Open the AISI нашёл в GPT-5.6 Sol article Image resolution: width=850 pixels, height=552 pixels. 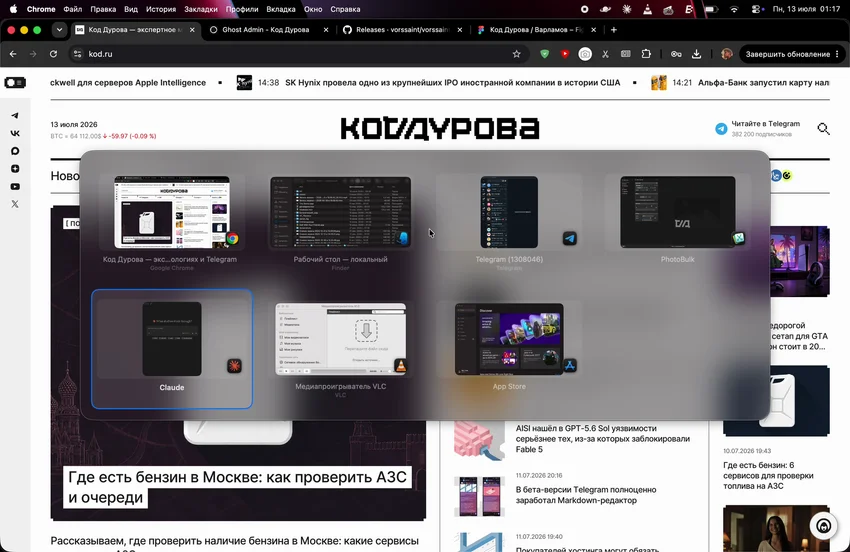point(603,439)
